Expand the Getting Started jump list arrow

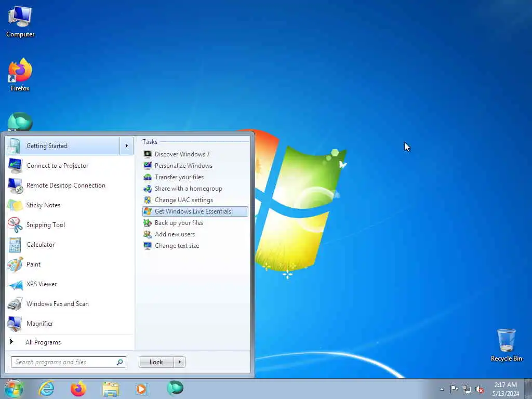127,146
